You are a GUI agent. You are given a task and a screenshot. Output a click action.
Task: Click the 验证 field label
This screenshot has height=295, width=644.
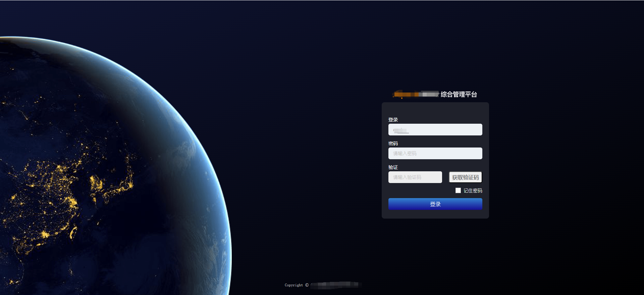tap(393, 167)
